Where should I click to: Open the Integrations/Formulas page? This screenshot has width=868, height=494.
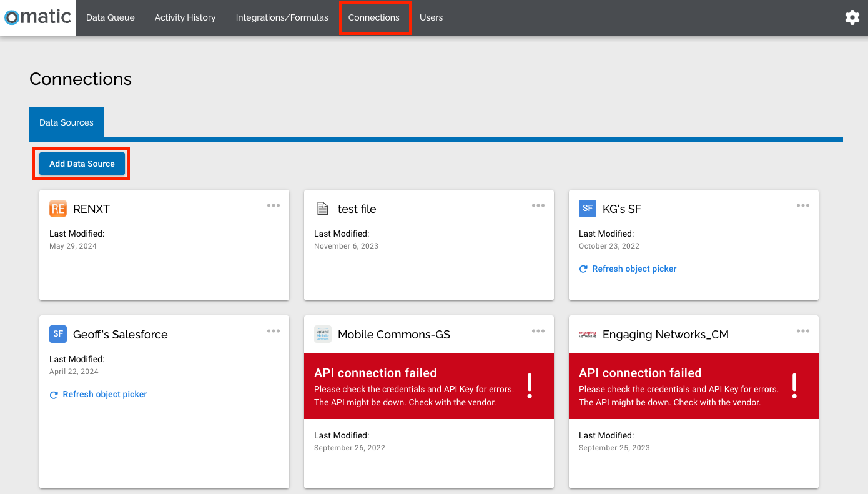[x=282, y=17]
